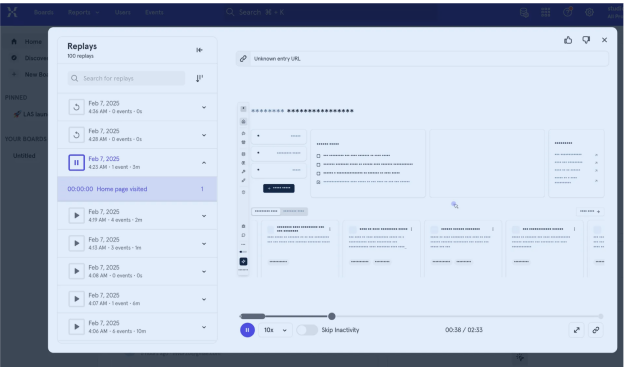Click the dark button in replayed page
Image resolution: width=624 pixels, height=367 pixels.
tap(279, 188)
